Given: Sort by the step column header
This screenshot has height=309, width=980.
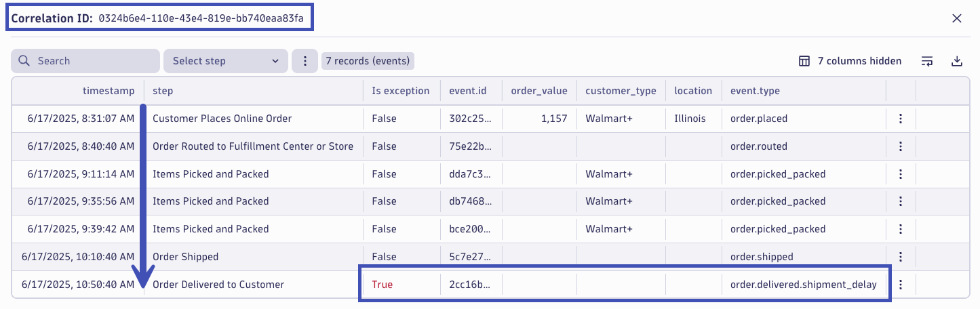Looking at the screenshot, I should coord(163,90).
